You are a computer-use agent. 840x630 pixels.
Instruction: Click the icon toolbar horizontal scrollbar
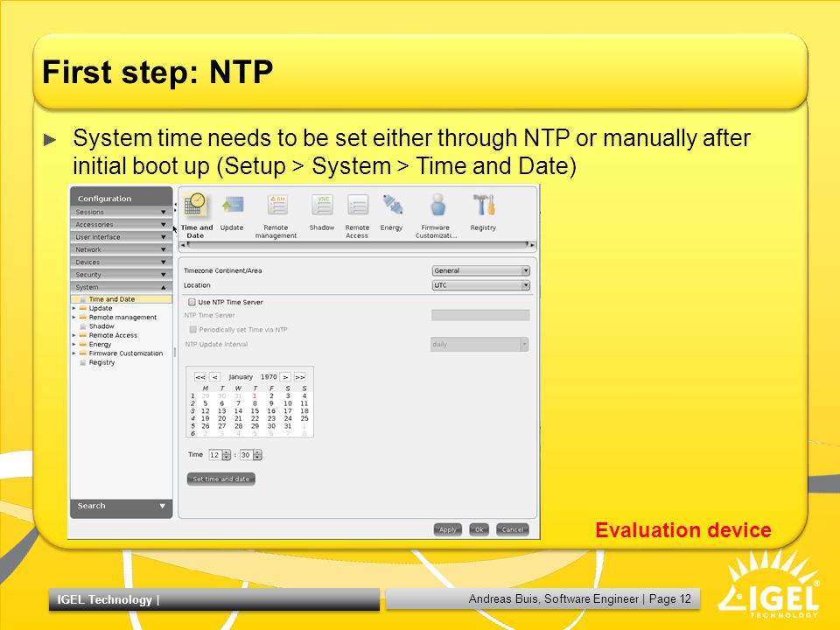click(x=357, y=245)
